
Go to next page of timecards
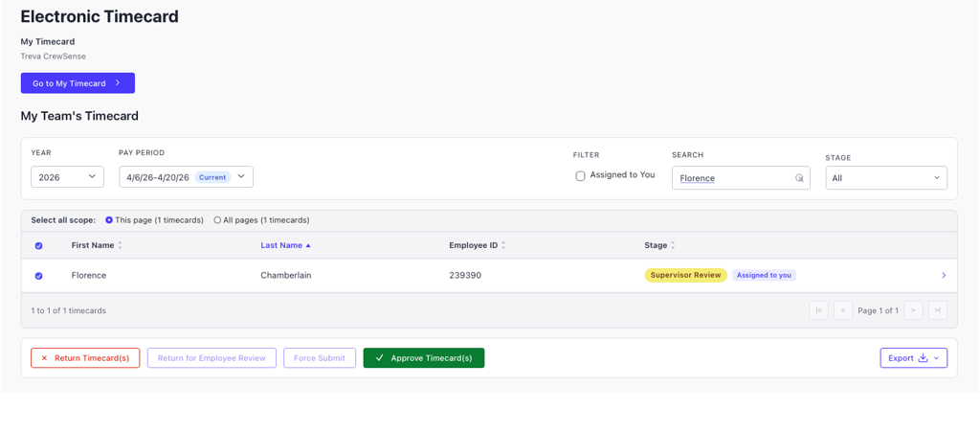point(913,310)
